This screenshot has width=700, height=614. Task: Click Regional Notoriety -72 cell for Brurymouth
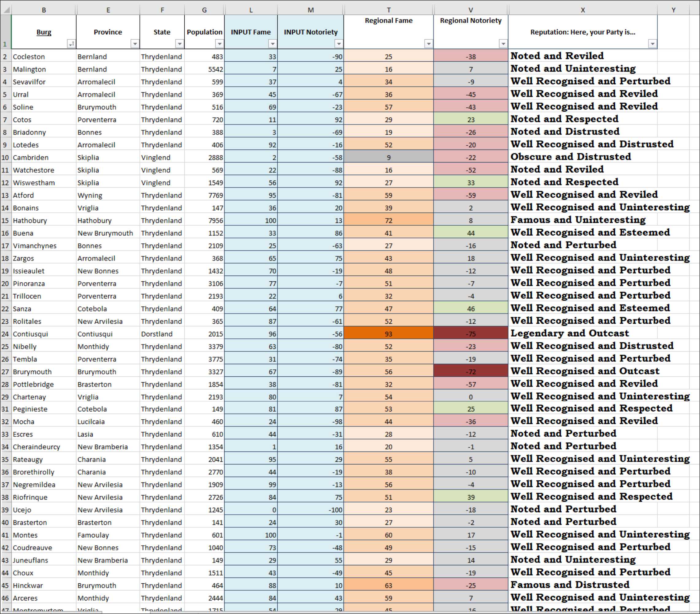pyautogui.click(x=471, y=372)
